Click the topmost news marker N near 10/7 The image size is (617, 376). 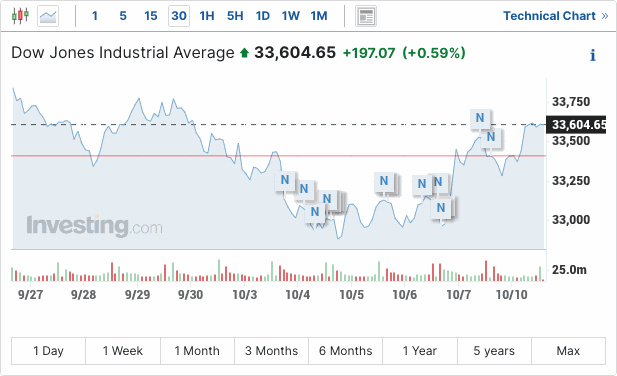[x=480, y=118]
